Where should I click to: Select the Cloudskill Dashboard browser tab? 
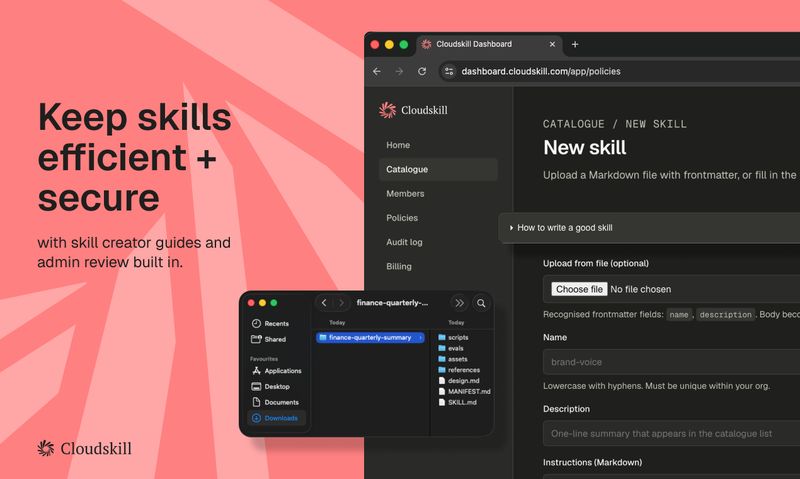click(x=489, y=44)
